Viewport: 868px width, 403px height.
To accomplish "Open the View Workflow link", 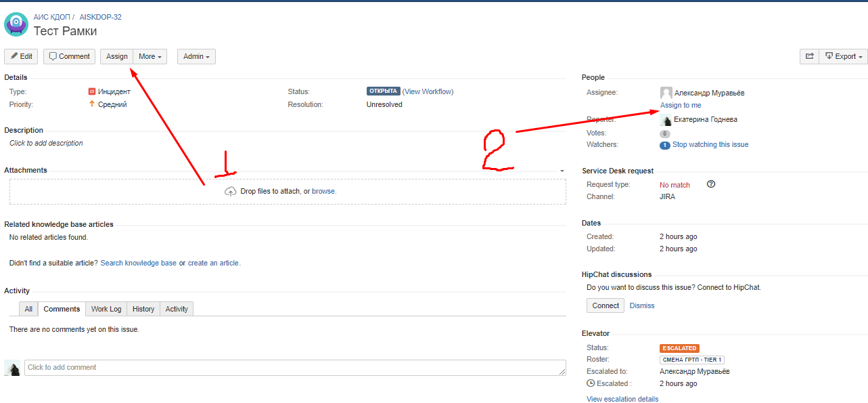I will [428, 91].
